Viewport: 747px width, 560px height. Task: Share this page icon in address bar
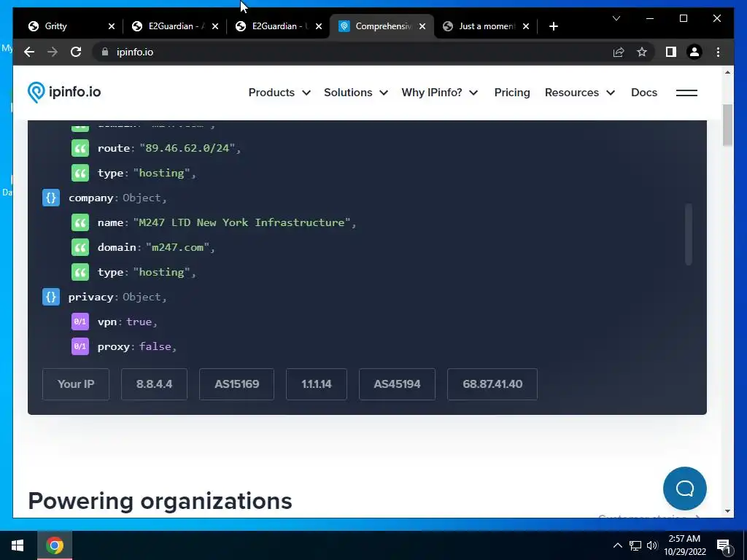pos(619,52)
